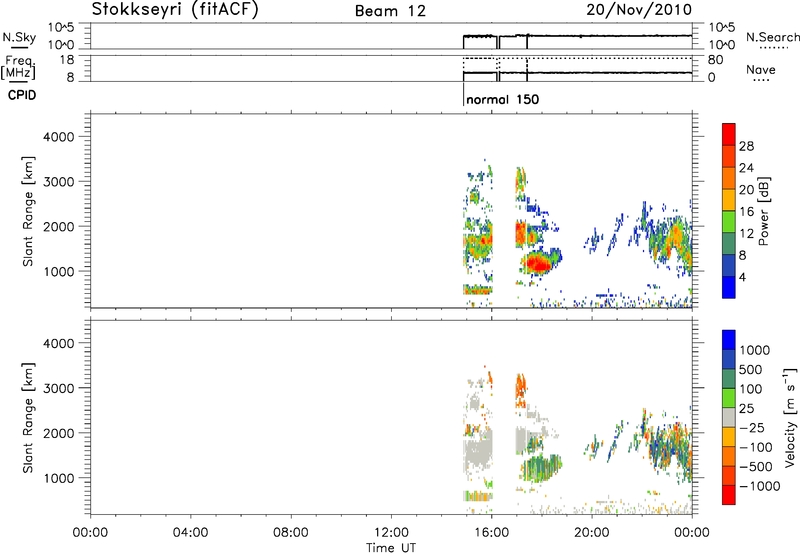Screen dimensions: 800x554
Task: Pick the blue top segment of Velocity colorbar
Action: [x=729, y=340]
